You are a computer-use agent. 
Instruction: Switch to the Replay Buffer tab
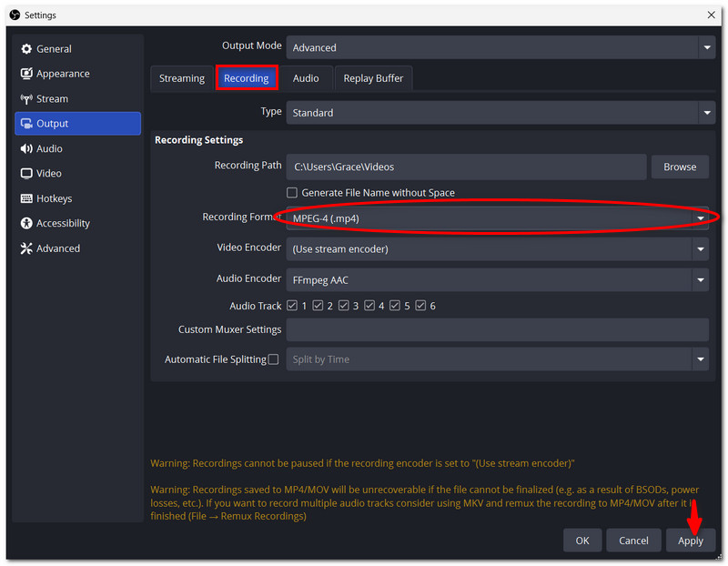pos(373,78)
